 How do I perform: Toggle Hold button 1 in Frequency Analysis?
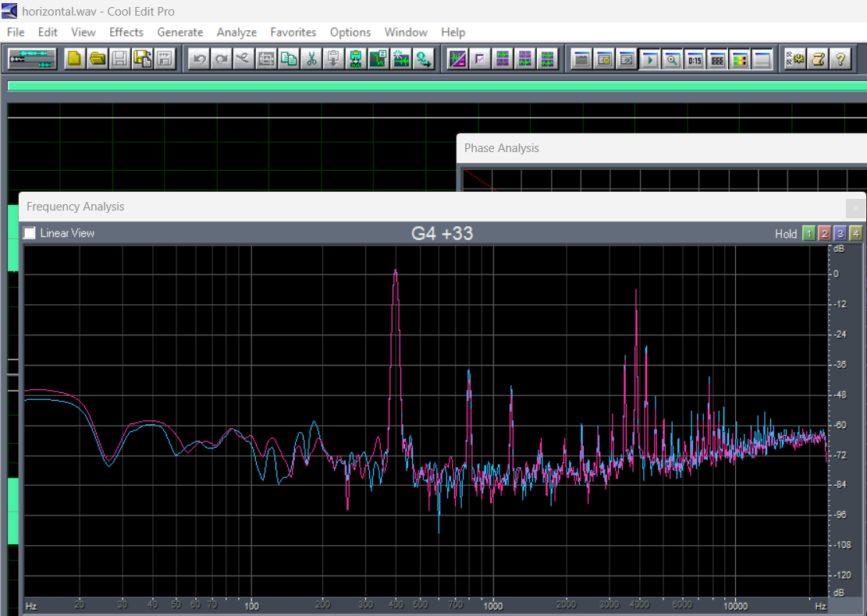click(x=808, y=233)
